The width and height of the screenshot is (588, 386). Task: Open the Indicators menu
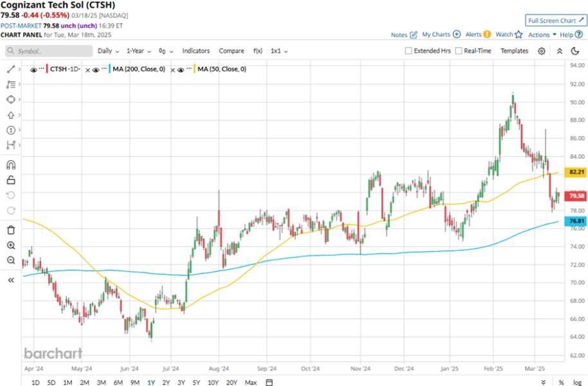click(196, 51)
